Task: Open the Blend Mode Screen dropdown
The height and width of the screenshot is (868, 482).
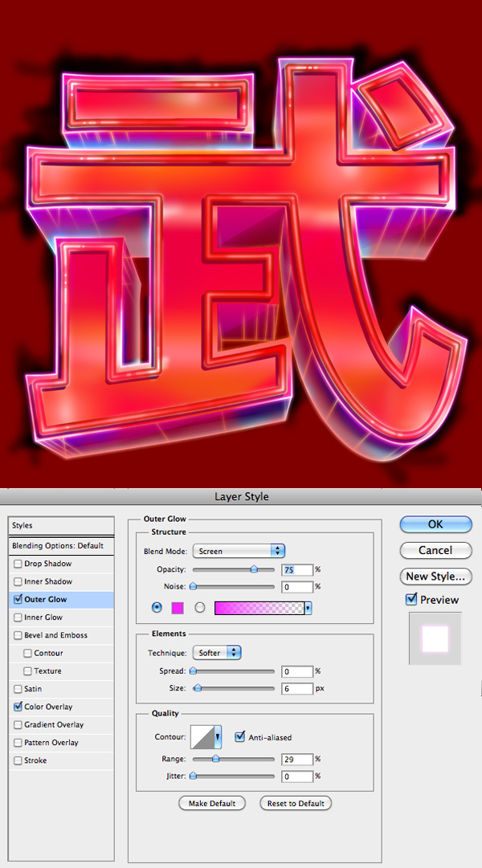Action: (x=239, y=552)
